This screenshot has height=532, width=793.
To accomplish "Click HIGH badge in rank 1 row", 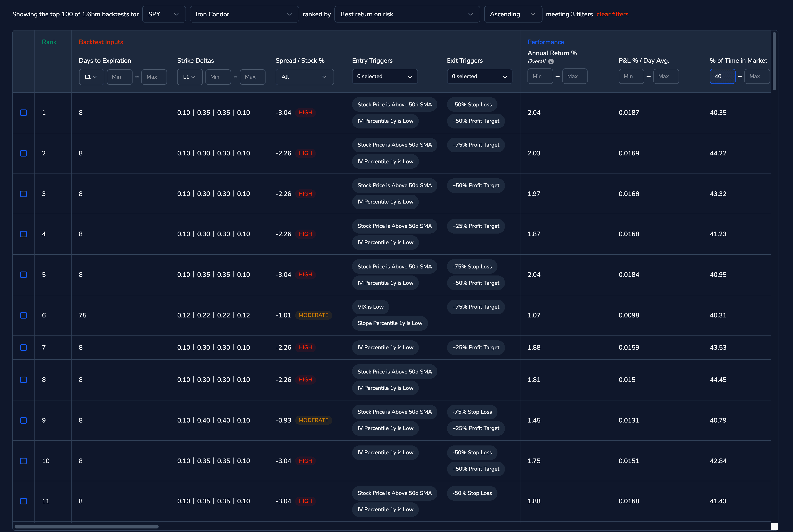I will (x=305, y=113).
